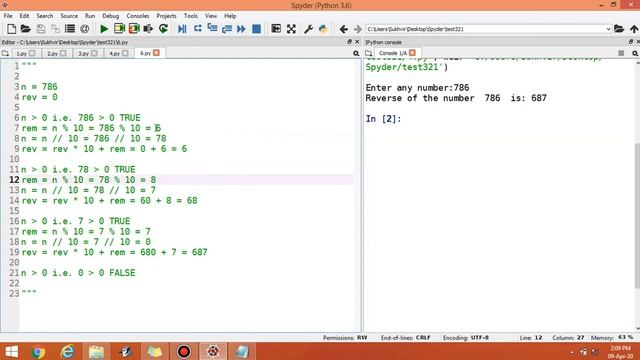Click the save file icon
The image size is (640, 360).
coord(40,29)
